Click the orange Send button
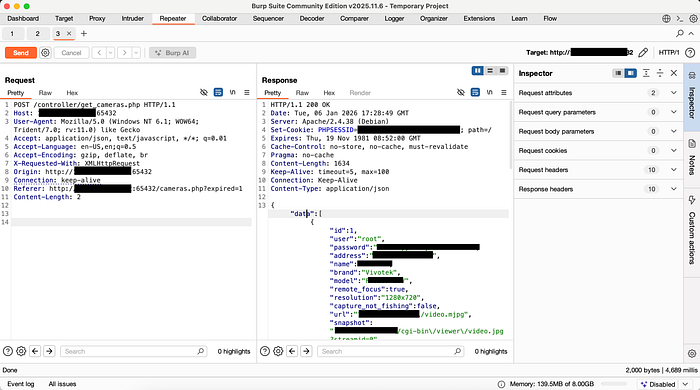The height and width of the screenshot is (390, 700). [x=21, y=53]
